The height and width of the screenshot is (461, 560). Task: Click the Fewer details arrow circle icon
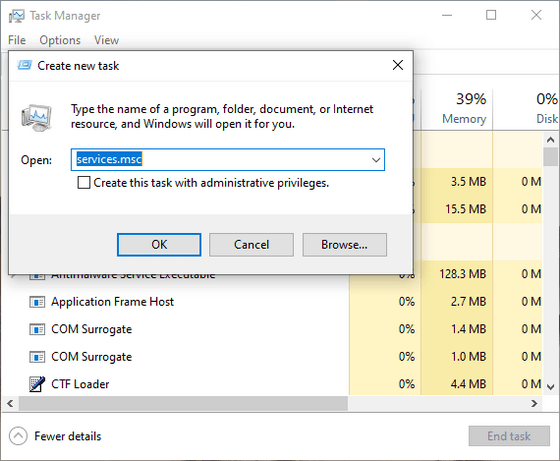tap(18, 436)
